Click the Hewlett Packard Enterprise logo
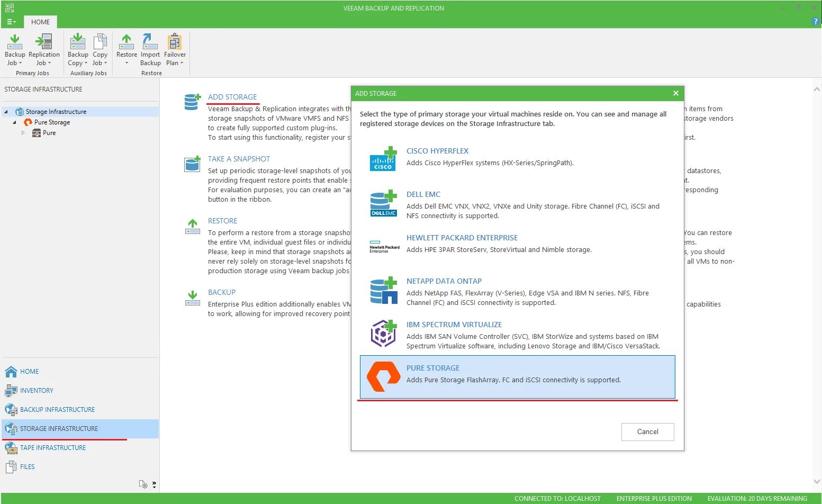The image size is (822, 504). point(384,246)
